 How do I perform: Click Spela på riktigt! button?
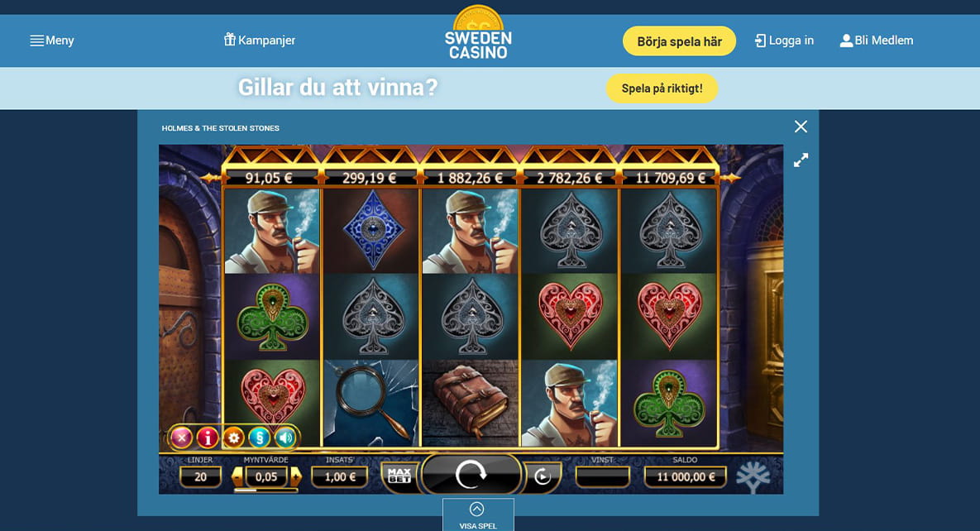(662, 88)
